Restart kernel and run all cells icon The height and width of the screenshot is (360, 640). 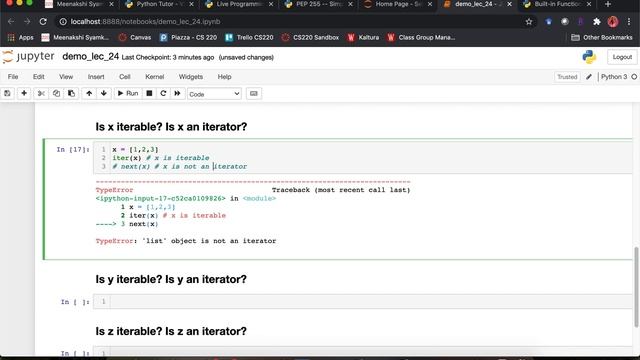click(x=177, y=93)
